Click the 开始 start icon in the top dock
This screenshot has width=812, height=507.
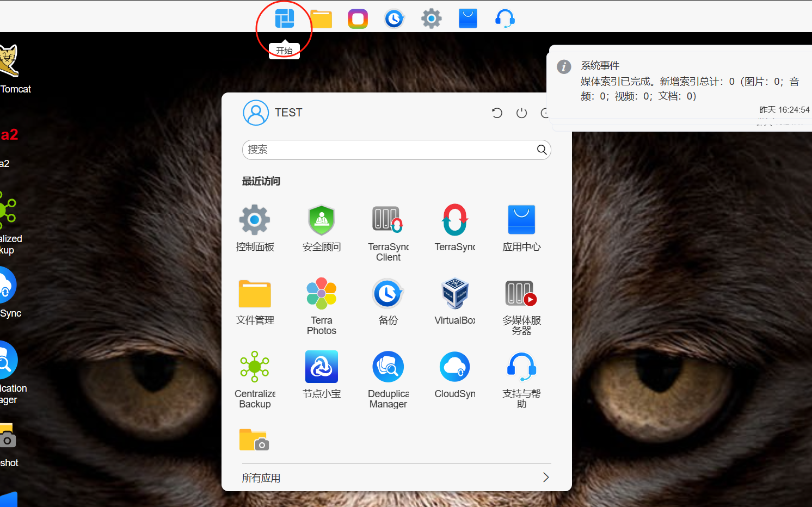click(x=284, y=18)
